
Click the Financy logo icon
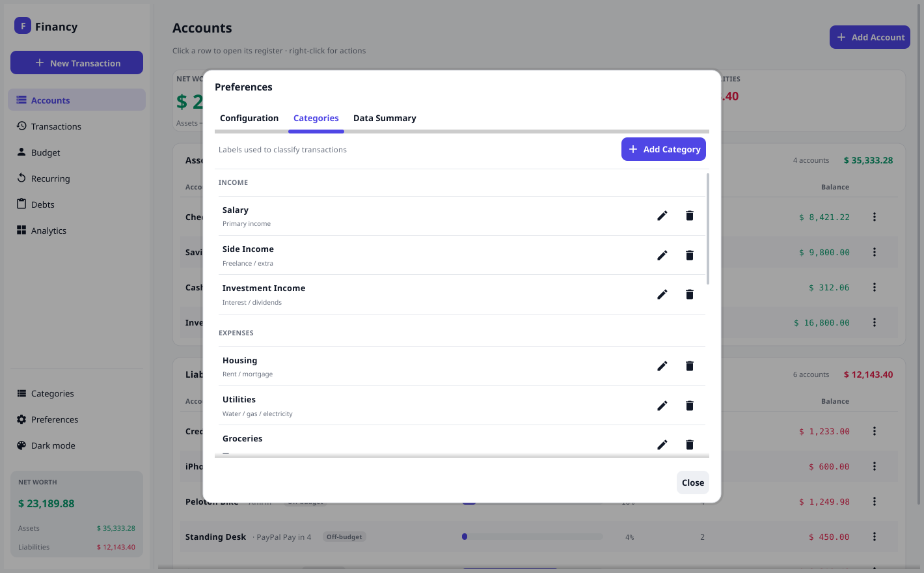click(23, 26)
